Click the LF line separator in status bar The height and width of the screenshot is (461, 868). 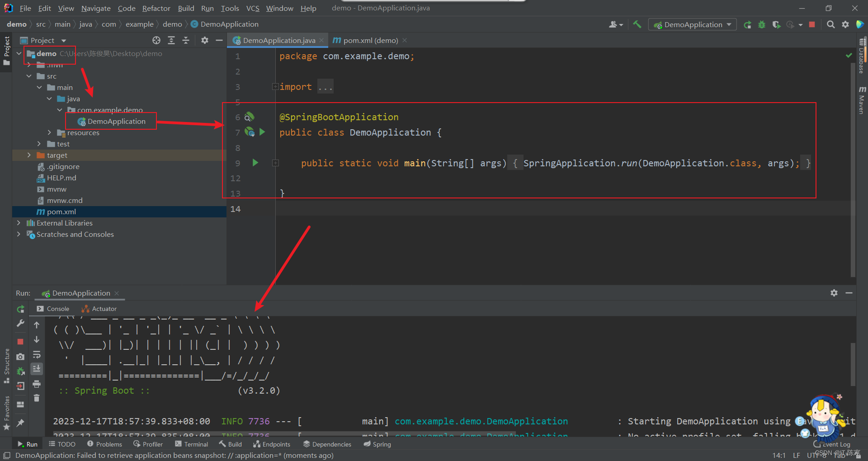point(797,455)
